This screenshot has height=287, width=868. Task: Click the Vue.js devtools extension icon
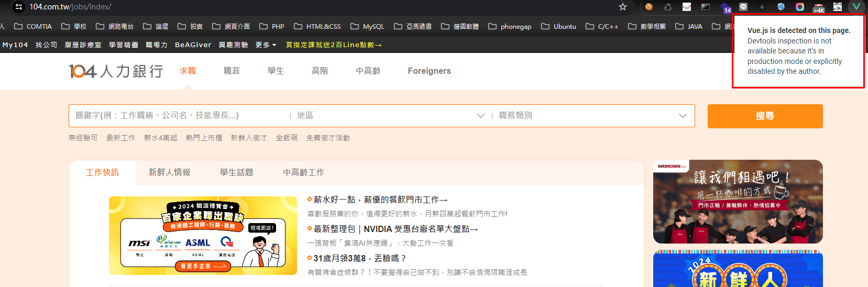tap(856, 7)
